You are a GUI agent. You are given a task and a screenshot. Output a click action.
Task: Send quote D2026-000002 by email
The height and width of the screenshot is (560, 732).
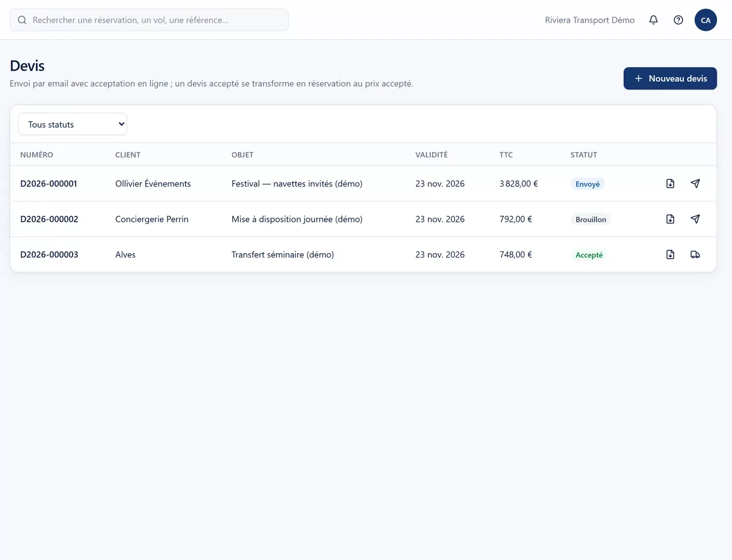click(x=695, y=219)
